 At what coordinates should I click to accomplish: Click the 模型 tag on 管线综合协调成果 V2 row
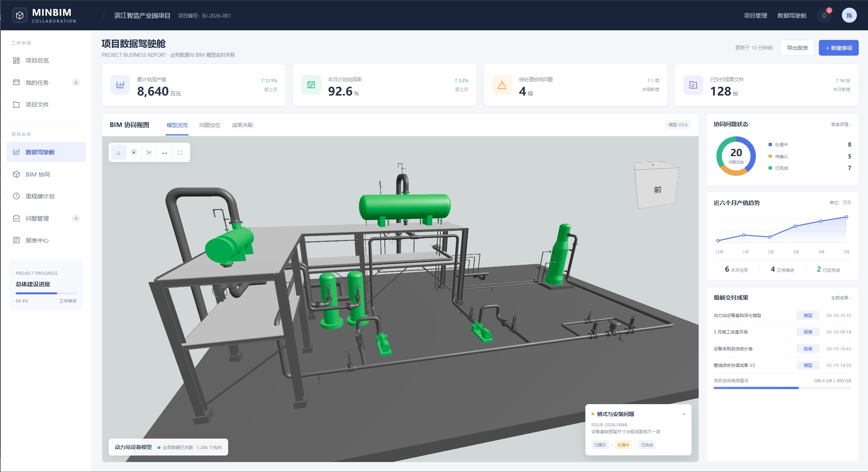pyautogui.click(x=808, y=365)
